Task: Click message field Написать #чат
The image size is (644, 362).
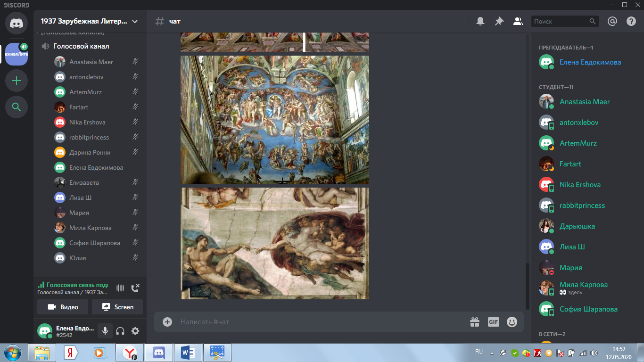Action: (321, 321)
